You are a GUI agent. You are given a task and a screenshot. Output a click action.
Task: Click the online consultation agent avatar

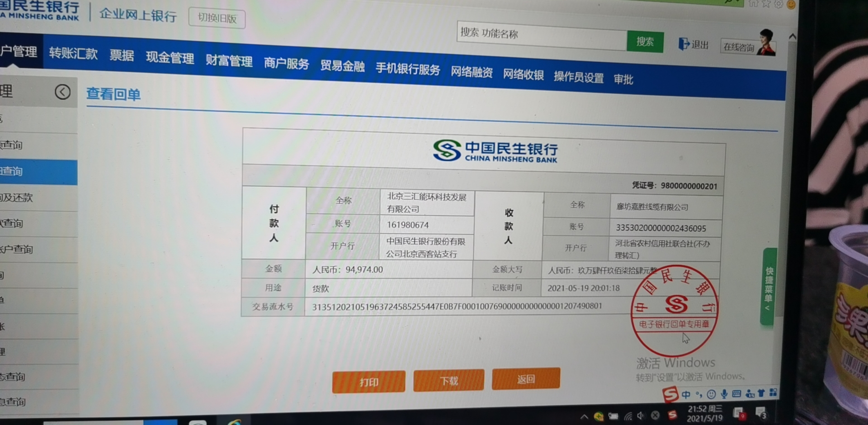pos(766,42)
